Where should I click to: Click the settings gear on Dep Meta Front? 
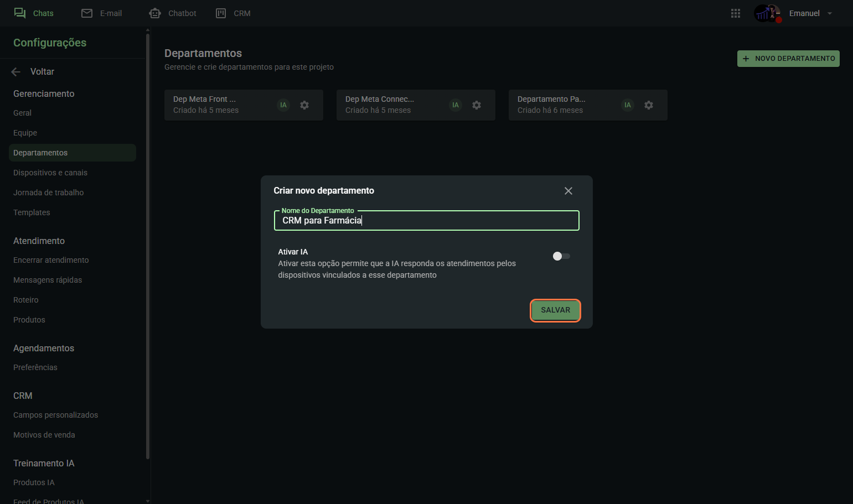304,105
